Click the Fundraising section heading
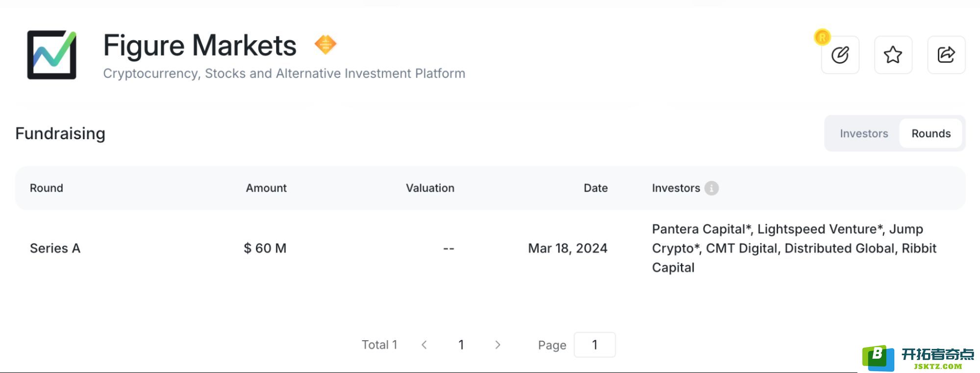This screenshot has height=373, width=980. click(x=60, y=134)
